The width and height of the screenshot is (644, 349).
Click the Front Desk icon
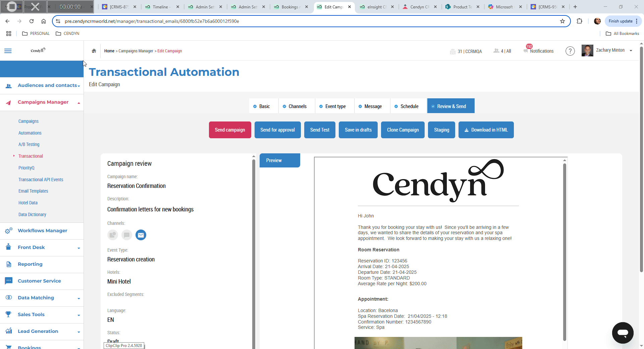pos(9,247)
